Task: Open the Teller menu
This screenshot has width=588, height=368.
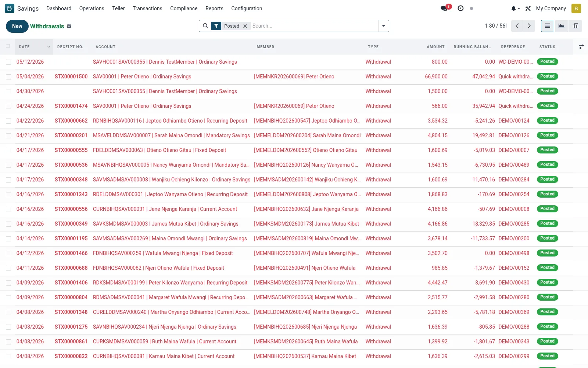Action: coord(118,8)
